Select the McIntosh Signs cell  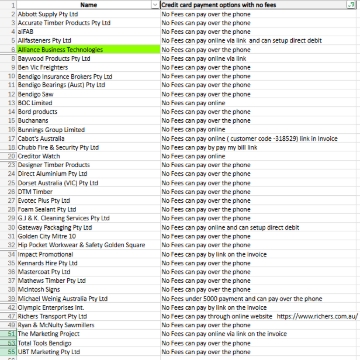coord(88,290)
